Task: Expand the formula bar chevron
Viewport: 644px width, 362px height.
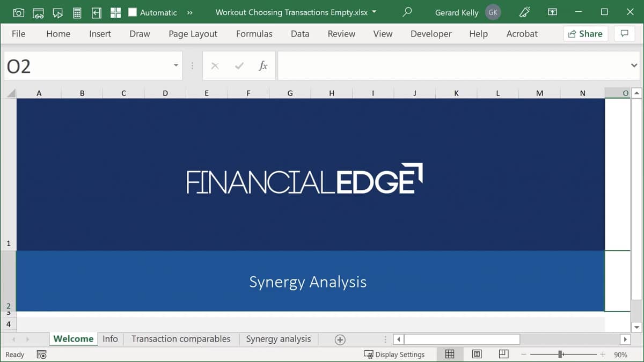Action: tap(634, 66)
